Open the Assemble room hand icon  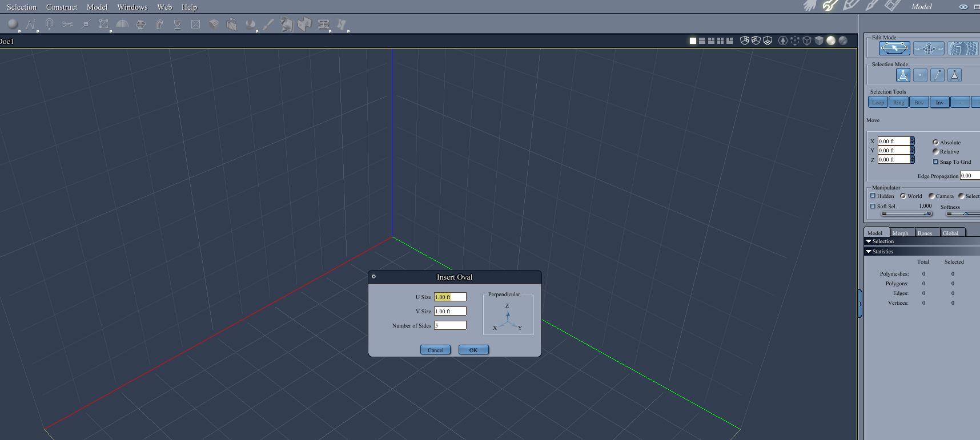click(809, 6)
